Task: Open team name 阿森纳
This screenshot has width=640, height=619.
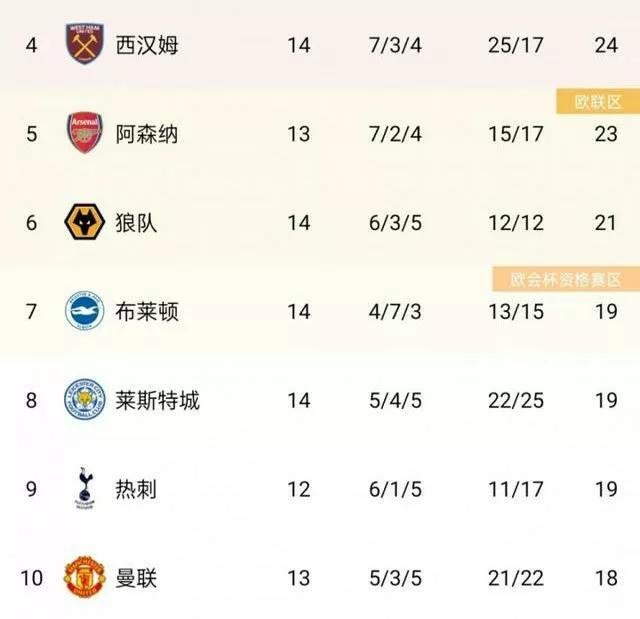Action: [x=147, y=134]
